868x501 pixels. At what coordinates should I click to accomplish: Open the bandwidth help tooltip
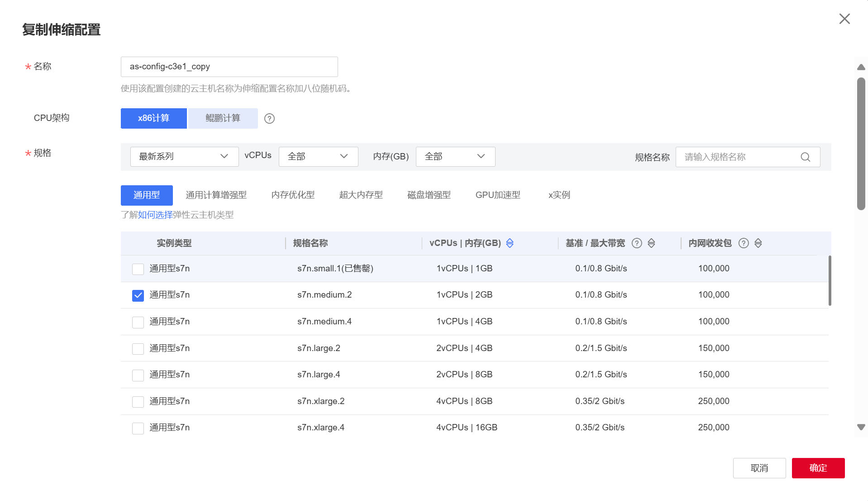(637, 243)
